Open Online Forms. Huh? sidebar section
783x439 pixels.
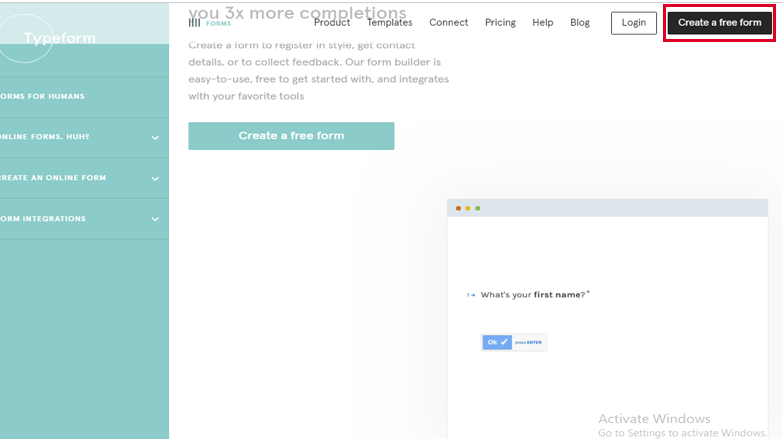coord(84,138)
